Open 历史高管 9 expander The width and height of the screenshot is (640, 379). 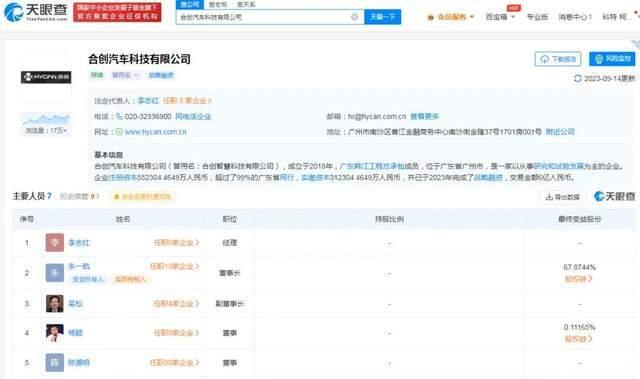[x=79, y=197]
